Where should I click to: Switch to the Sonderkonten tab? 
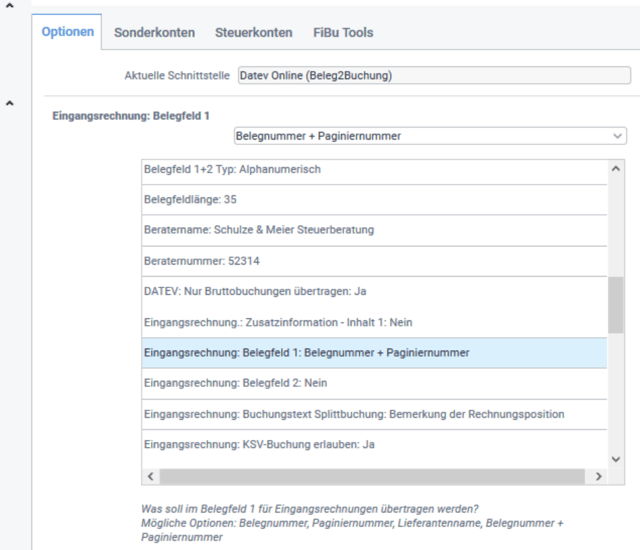coord(154,32)
